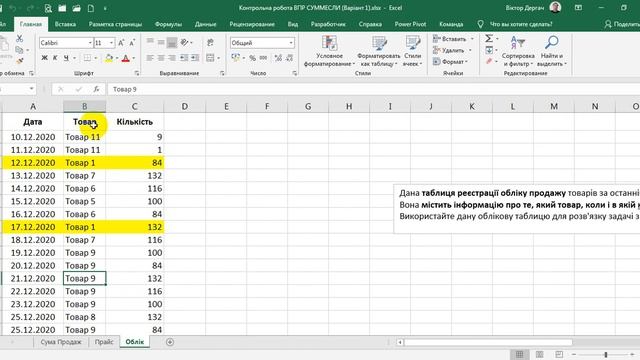Image resolution: width=640 pixels, height=360 pixels.
Task: Switch to the Сума Продаж sheet tab
Action: pos(61,342)
